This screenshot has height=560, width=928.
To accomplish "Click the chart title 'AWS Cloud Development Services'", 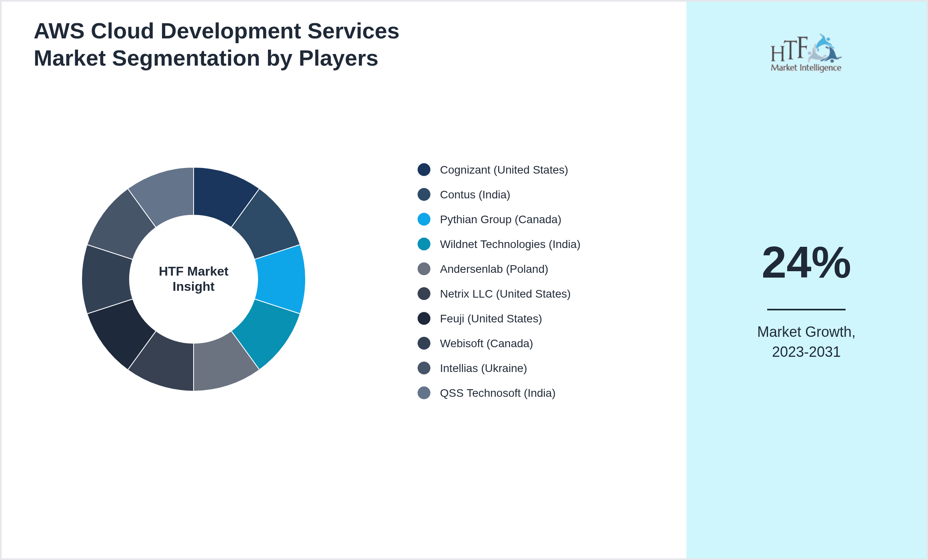I will [x=216, y=31].
